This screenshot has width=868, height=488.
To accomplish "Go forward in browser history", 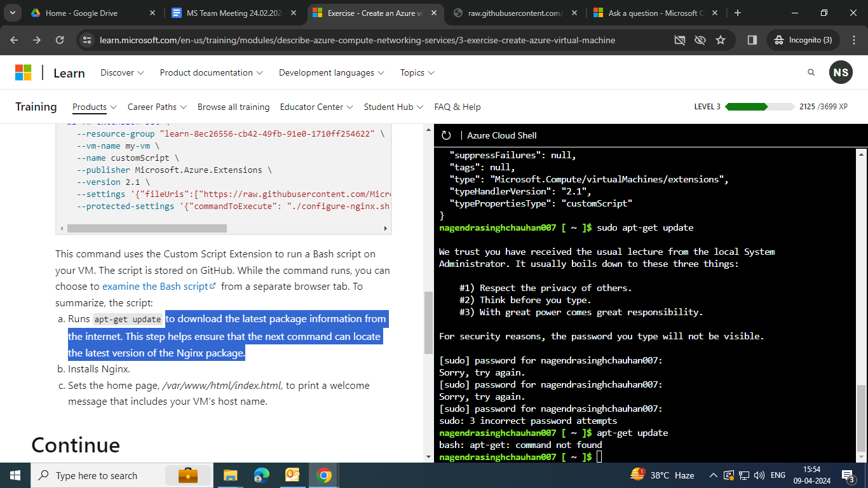I will [37, 40].
